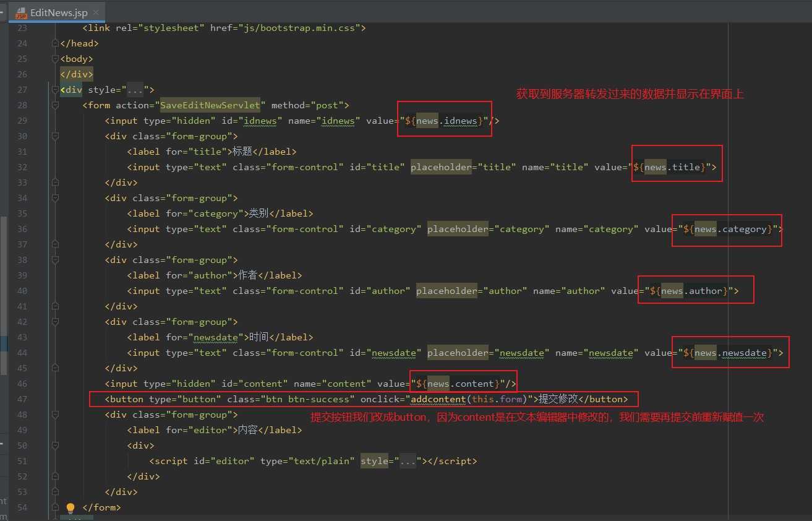Expand the folded style="..." on line 51
812x521 pixels.
tap(408, 461)
